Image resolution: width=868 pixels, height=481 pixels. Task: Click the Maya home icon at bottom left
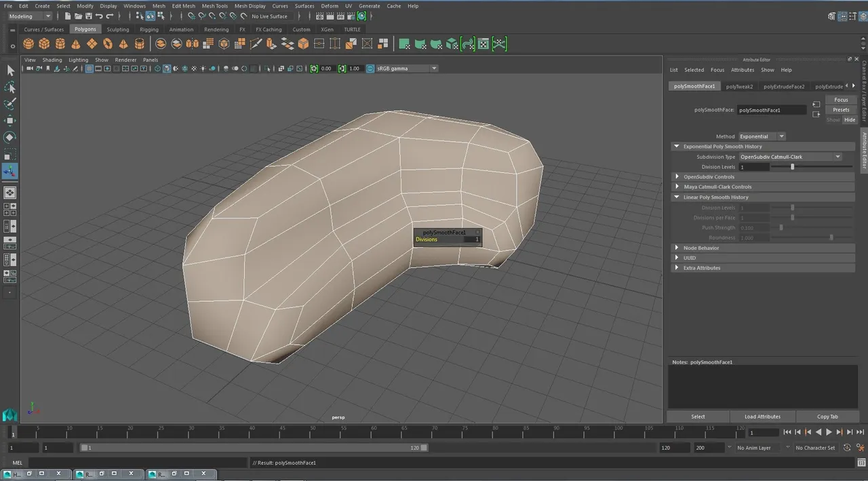(9, 414)
